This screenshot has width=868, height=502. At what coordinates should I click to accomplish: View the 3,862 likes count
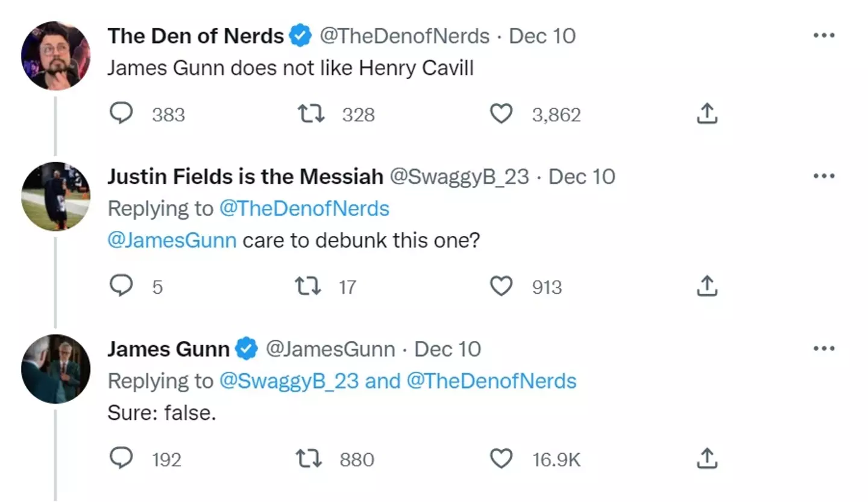click(x=556, y=113)
